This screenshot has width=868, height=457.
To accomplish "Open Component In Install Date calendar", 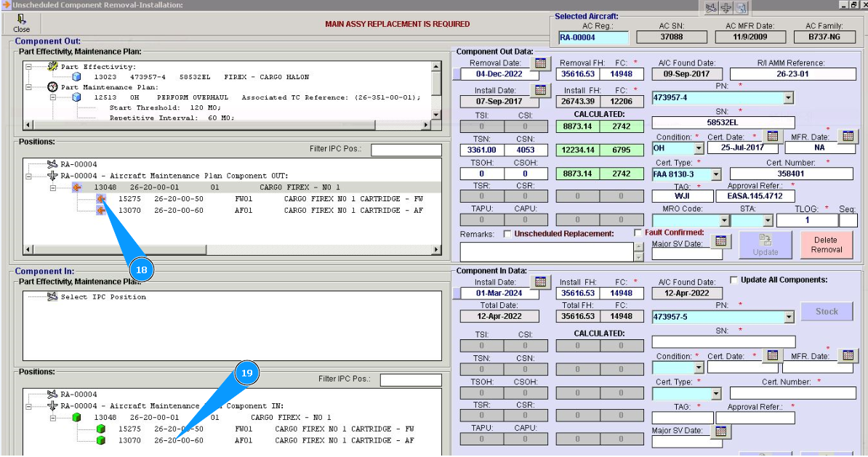I will point(540,282).
